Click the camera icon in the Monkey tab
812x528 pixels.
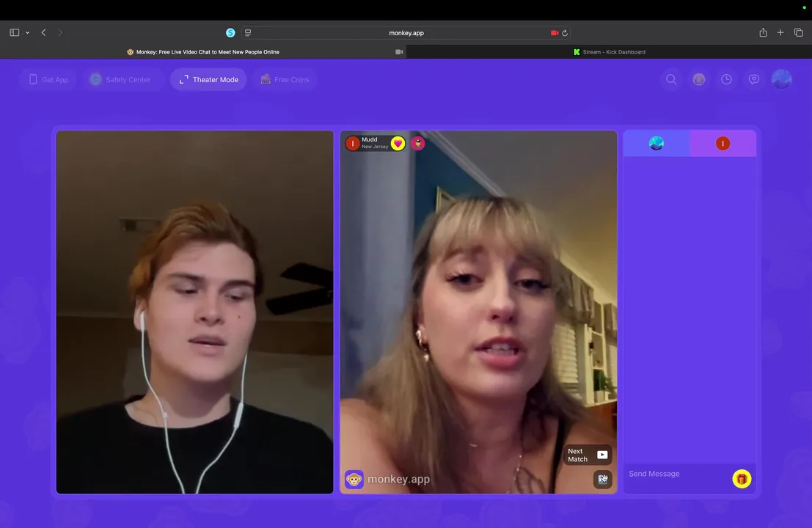tap(399, 52)
